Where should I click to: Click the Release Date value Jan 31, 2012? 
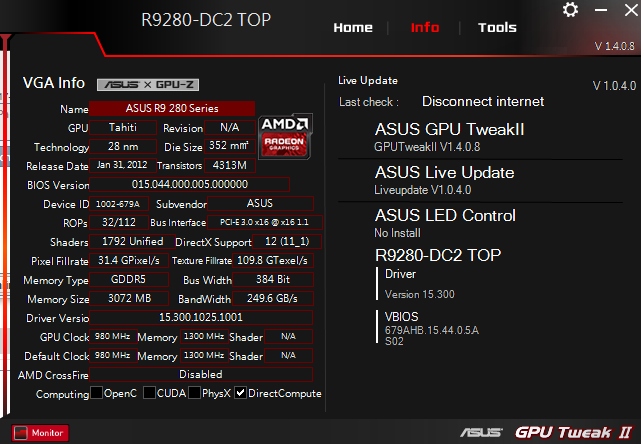point(123,165)
